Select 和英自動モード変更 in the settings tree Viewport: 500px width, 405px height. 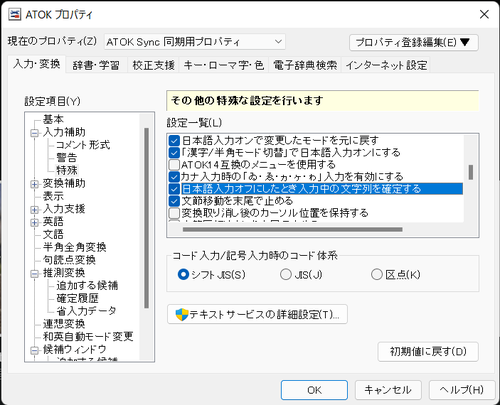[x=88, y=337]
